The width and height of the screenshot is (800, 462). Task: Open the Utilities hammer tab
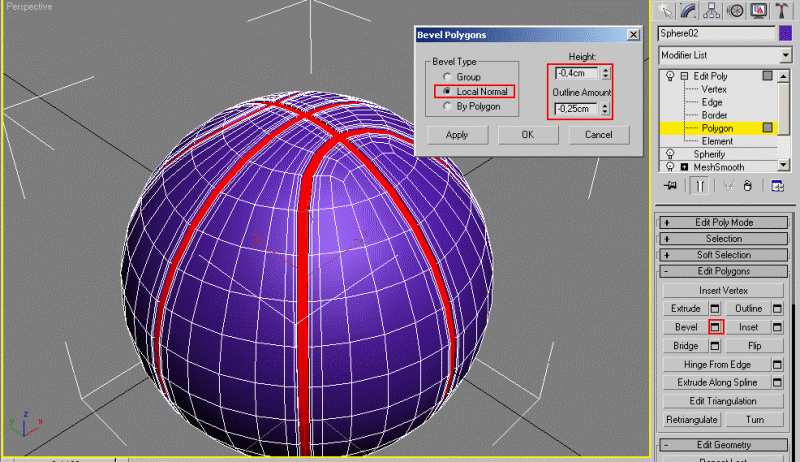(782, 10)
